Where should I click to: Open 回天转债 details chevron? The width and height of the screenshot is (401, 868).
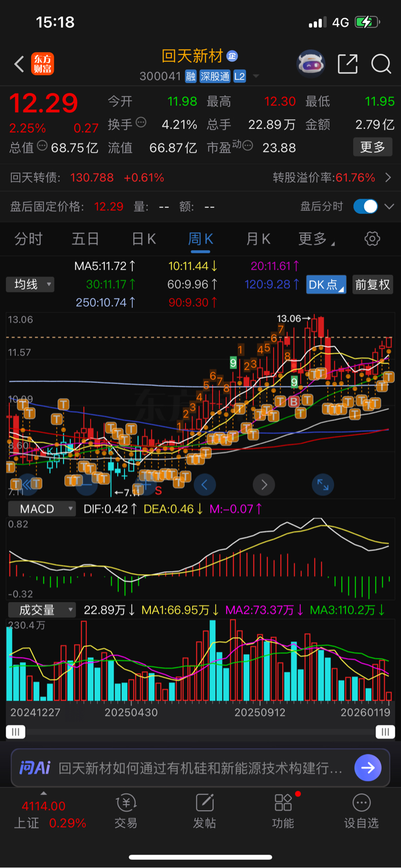coord(388,177)
